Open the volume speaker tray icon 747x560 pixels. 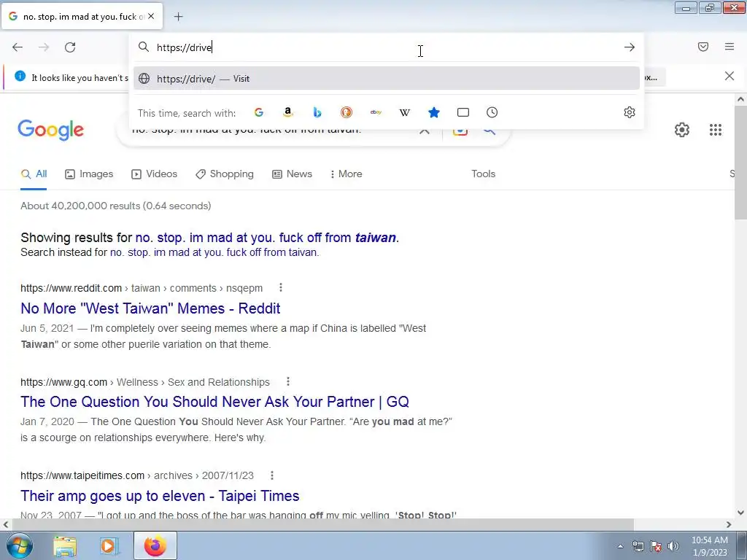pos(673,546)
